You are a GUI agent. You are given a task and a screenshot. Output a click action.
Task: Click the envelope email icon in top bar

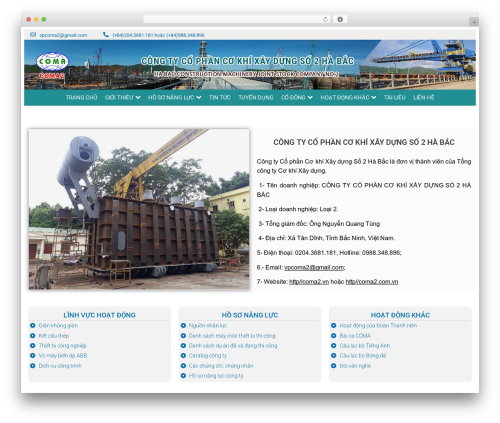tap(33, 35)
